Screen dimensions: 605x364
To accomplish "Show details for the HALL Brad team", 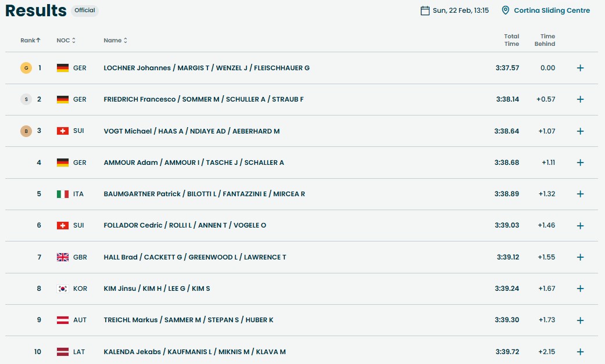I will [580, 257].
